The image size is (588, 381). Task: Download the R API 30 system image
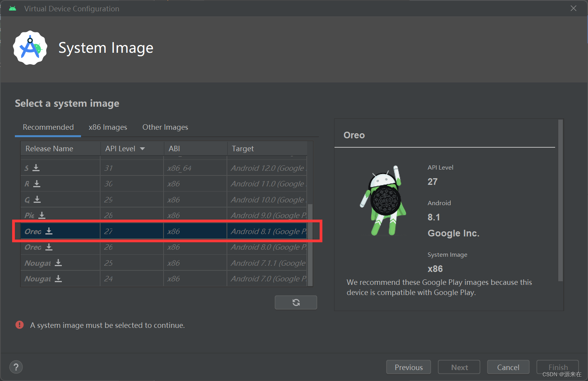click(x=37, y=184)
